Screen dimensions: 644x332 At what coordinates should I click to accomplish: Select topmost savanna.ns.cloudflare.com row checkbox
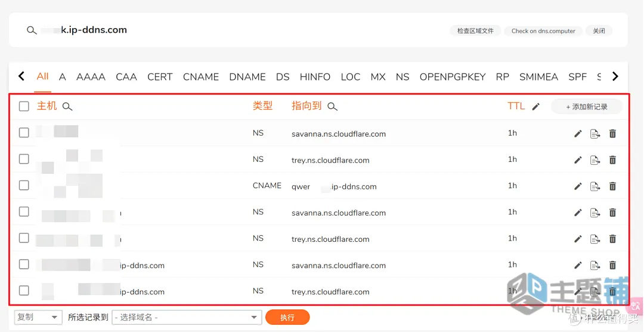coord(24,133)
